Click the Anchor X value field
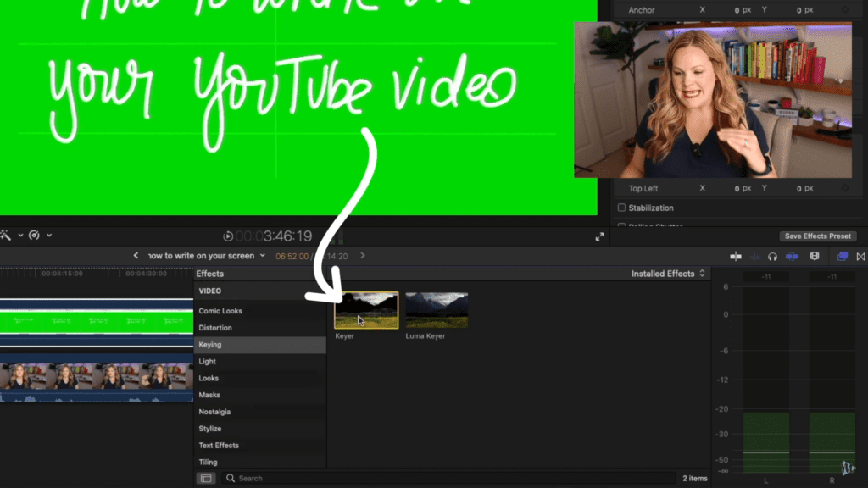 pyautogui.click(x=742, y=10)
